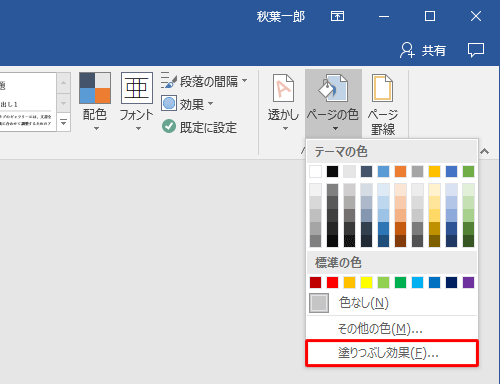
Task: Expand the 効果 dropdown arrow
Action: click(211, 104)
